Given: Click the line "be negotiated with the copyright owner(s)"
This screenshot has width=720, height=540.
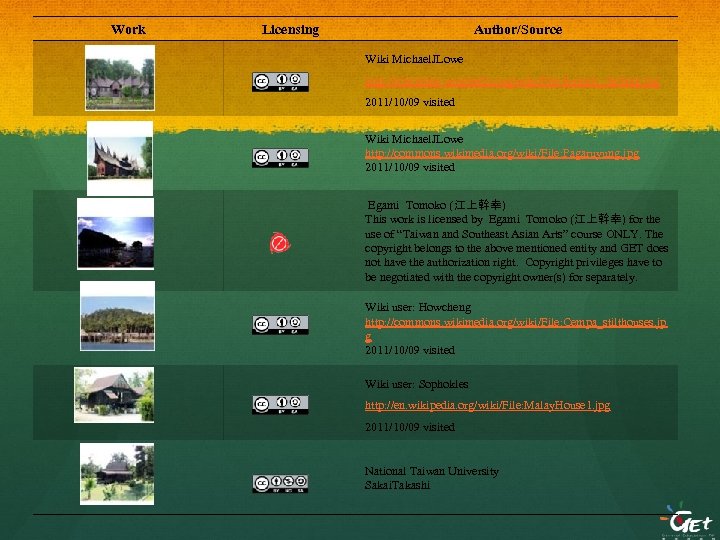Looking at the screenshot, I should coord(501,277).
